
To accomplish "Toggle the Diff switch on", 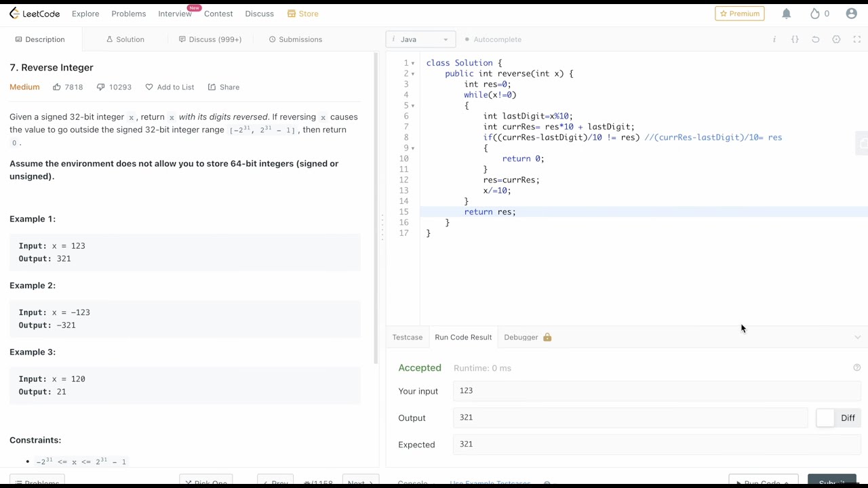I will 825,418.
